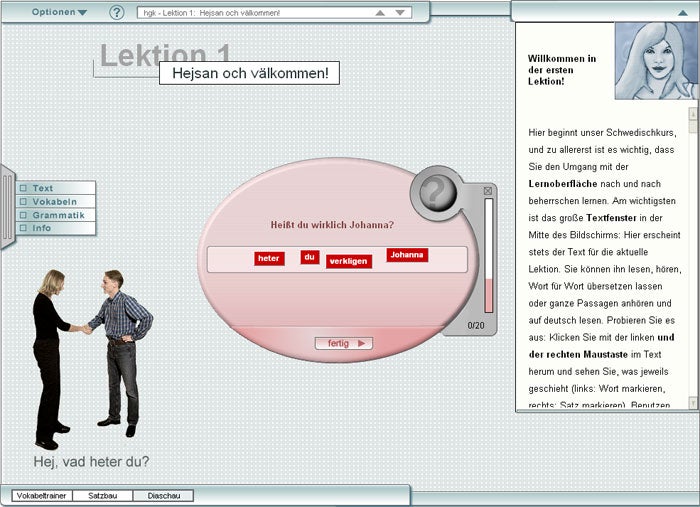This screenshot has height=507, width=700.
Task: Click the prompt 'Heißt du wirklich Johanna?'
Action: 333,225
